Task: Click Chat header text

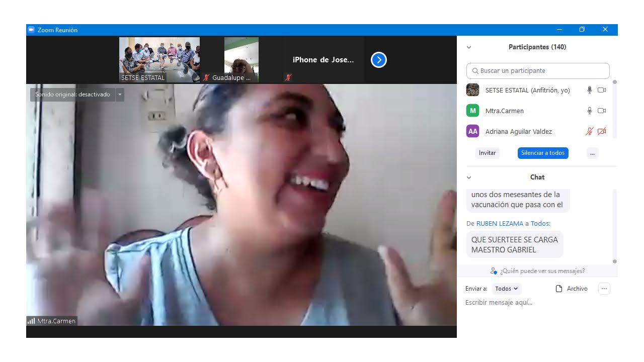Action: (537, 177)
